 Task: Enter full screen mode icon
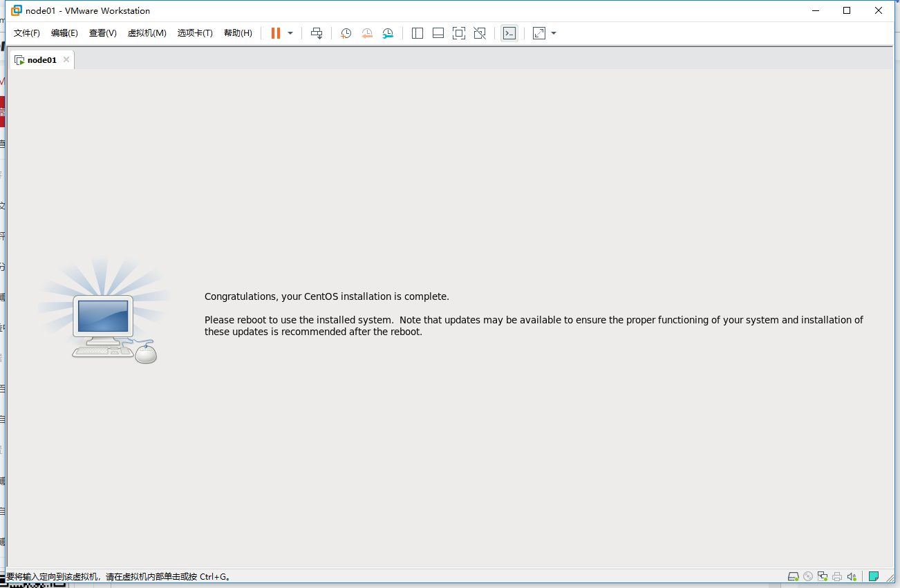pos(459,33)
